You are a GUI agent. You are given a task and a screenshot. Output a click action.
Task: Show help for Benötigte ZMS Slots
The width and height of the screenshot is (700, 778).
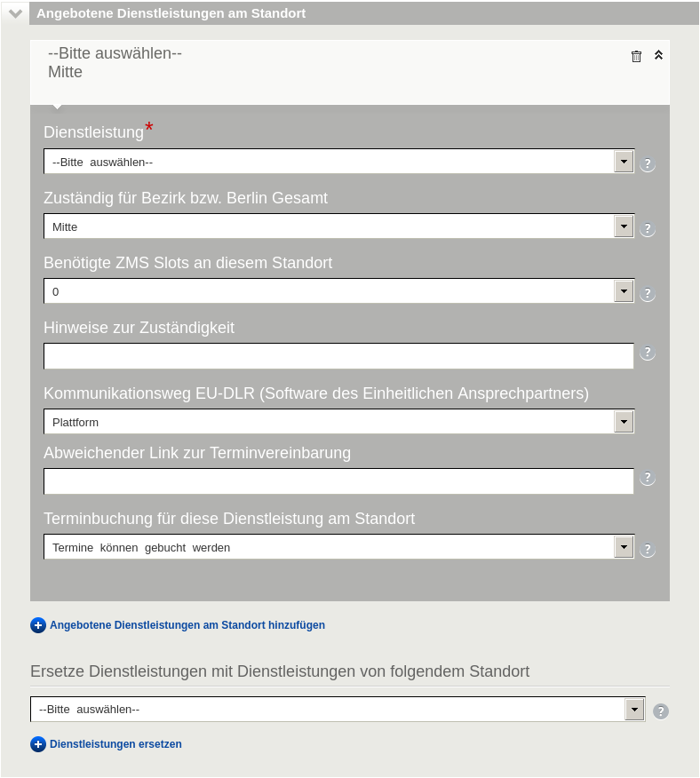[x=647, y=294]
